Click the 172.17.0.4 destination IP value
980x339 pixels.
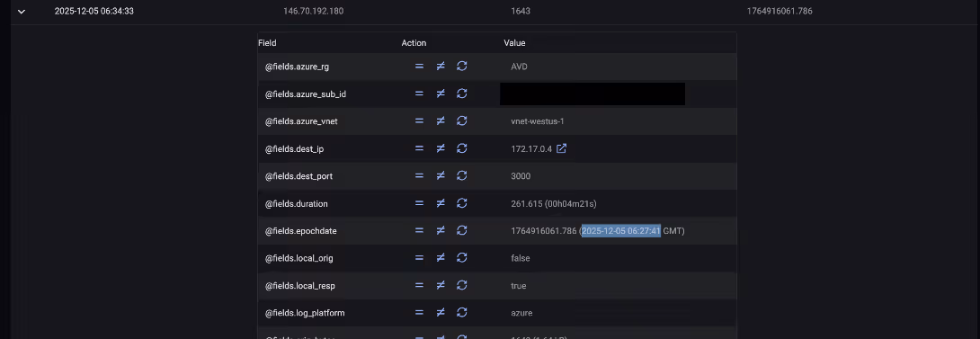point(531,149)
